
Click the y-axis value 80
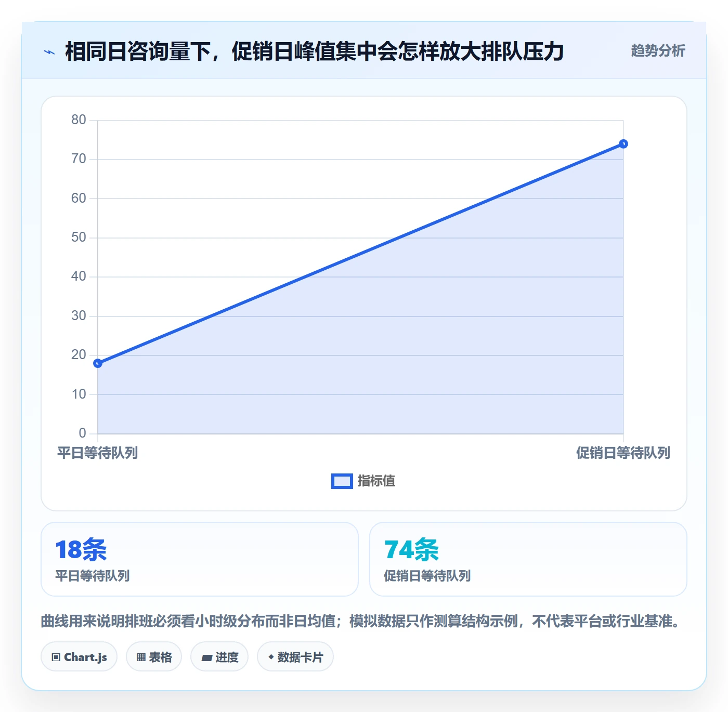79,120
